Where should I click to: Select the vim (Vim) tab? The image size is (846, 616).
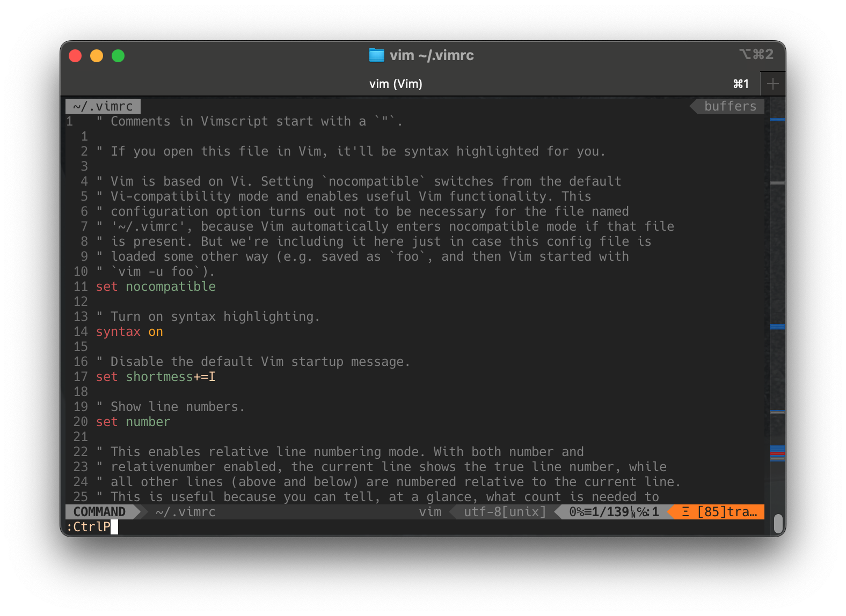396,84
